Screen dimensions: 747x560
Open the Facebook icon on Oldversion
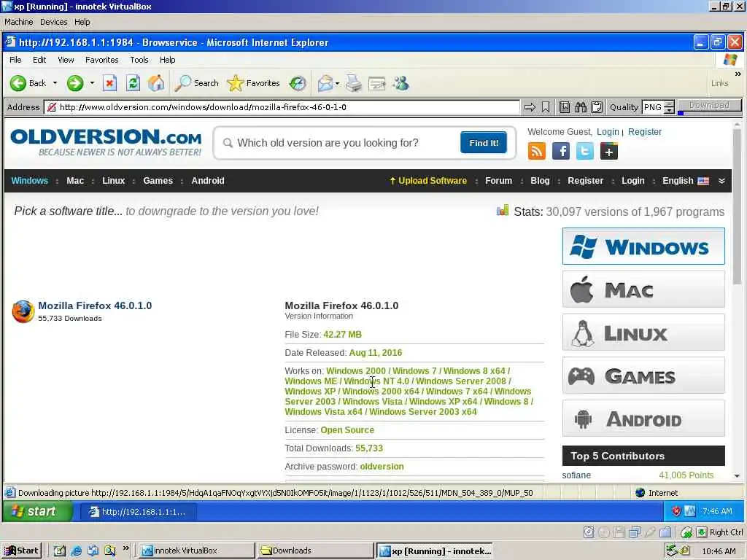(x=561, y=152)
